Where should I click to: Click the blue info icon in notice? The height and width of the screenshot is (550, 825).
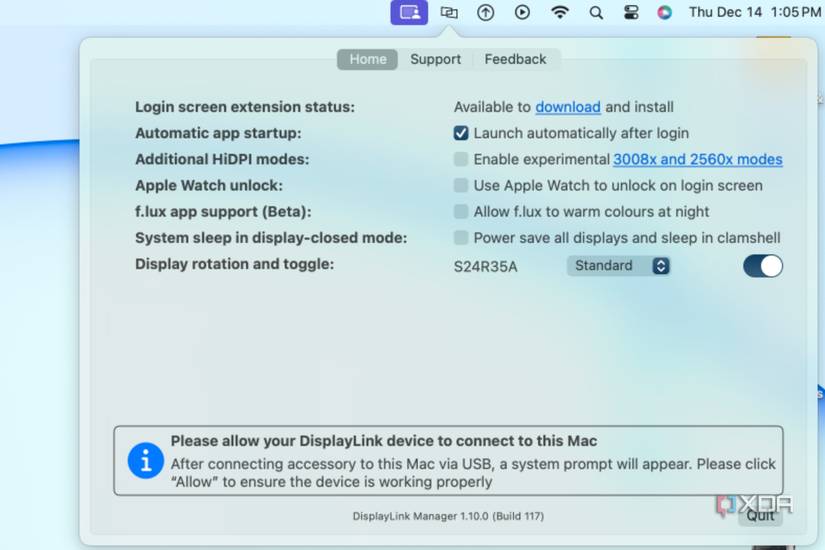pyautogui.click(x=146, y=461)
